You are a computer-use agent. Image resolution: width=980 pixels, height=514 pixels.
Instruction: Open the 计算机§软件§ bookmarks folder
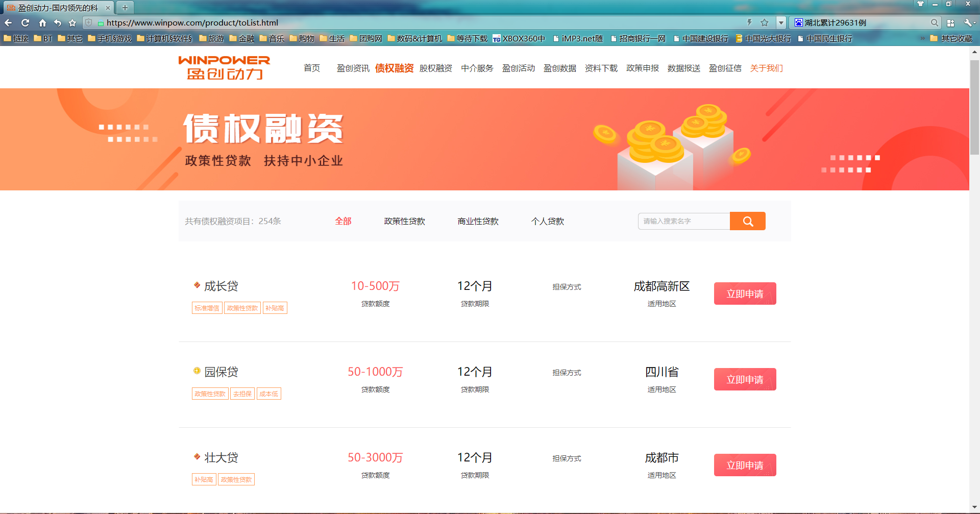(164, 38)
